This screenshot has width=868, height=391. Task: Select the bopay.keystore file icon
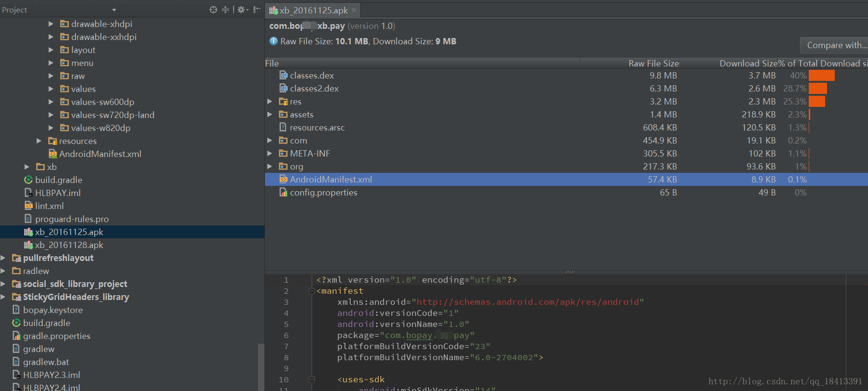pyautogui.click(x=16, y=310)
